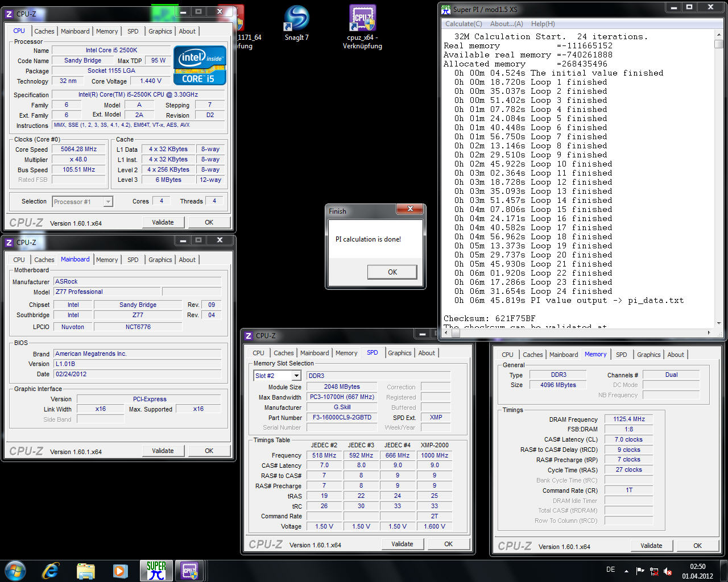Viewport: 728px width, 582px height.
Task: Click Core Speed value 5064.28 MHz
Action: 78,149
